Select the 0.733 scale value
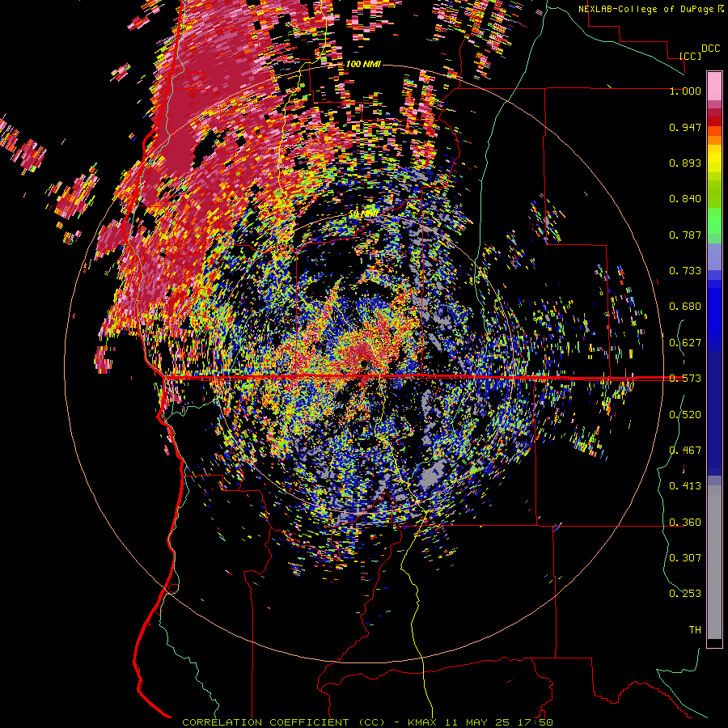This screenshot has height=728, width=728. (x=685, y=271)
